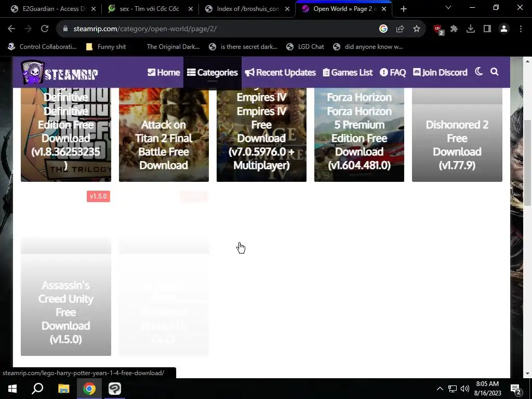Open the network tray icon

[x=453, y=389]
